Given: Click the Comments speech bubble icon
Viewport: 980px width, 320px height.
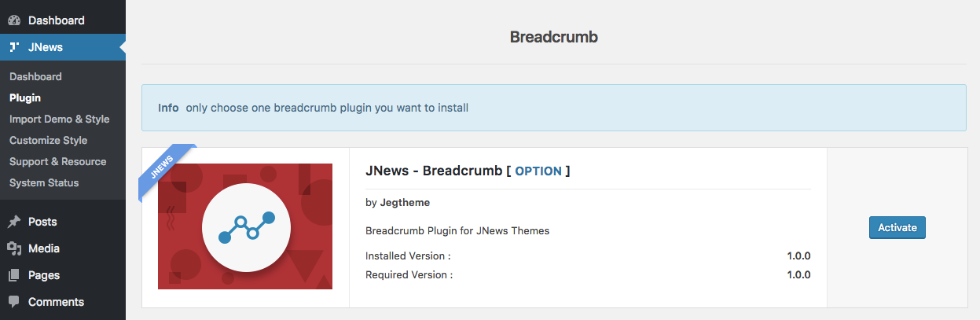Looking at the screenshot, I should [x=14, y=302].
